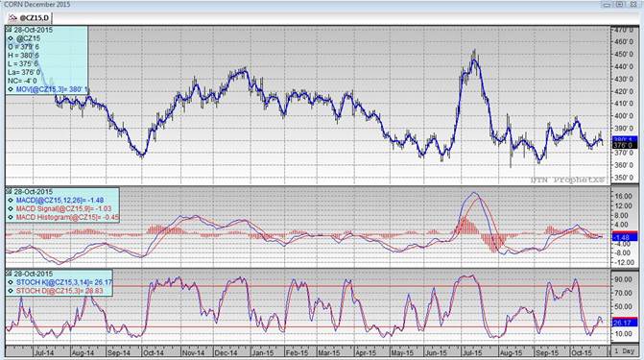Click the chart icon on the @CZ15.D tab
The image size is (644, 360).
click(12, 18)
